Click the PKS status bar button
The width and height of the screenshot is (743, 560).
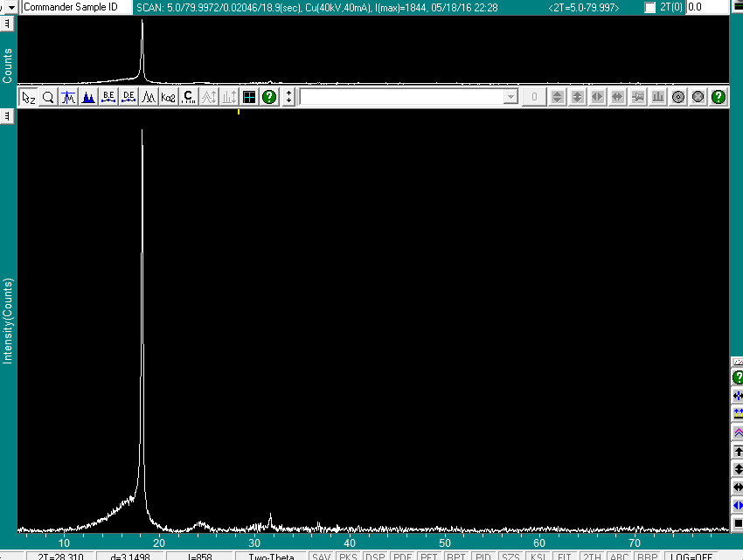pyautogui.click(x=348, y=557)
